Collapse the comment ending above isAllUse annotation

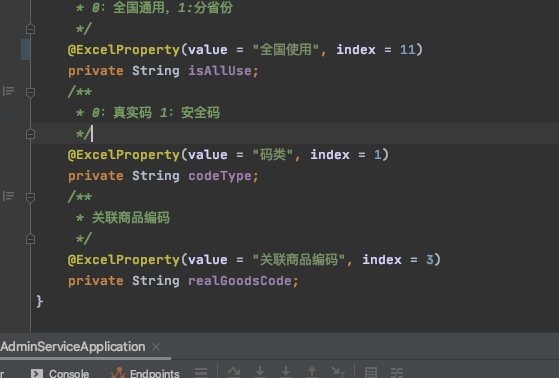pos(30,29)
